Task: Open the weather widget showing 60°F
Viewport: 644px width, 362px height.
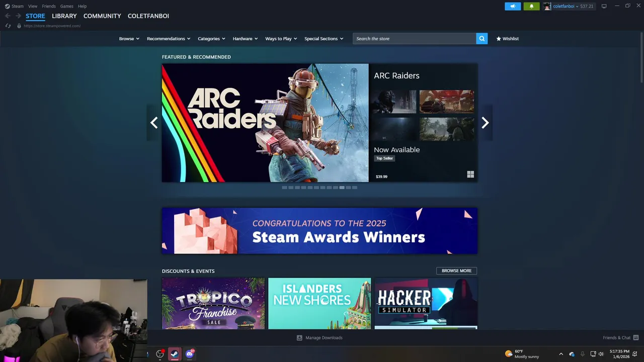Action: tap(522, 354)
